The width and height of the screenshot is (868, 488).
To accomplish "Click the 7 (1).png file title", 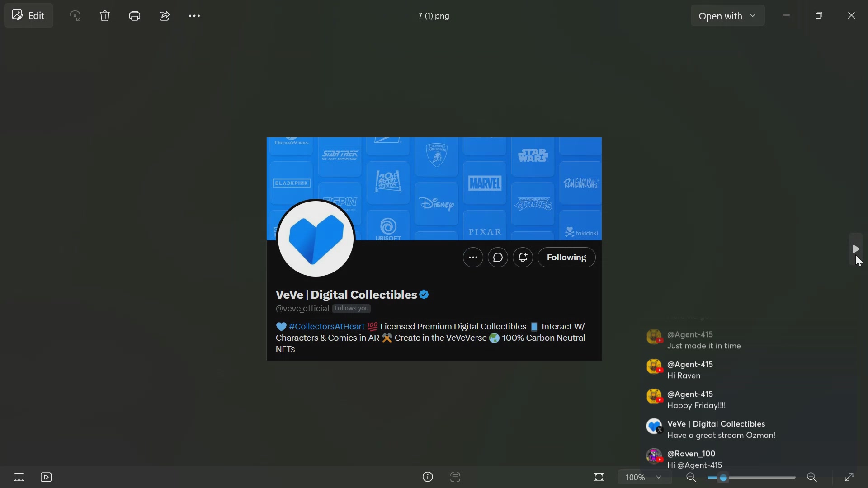I will [434, 16].
